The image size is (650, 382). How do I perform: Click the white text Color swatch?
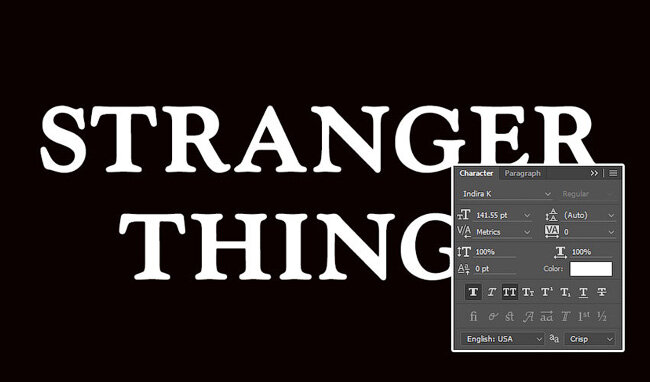[591, 269]
